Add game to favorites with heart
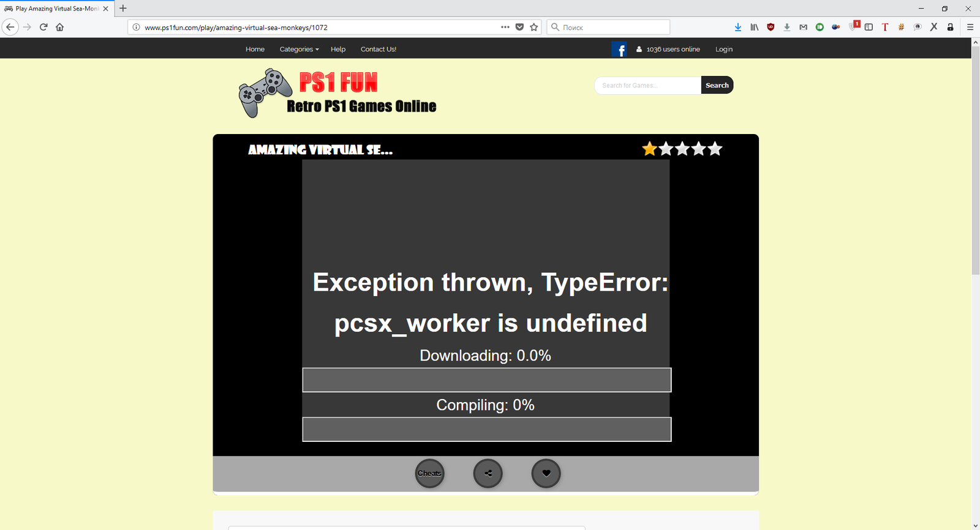980x530 pixels. 546,473
